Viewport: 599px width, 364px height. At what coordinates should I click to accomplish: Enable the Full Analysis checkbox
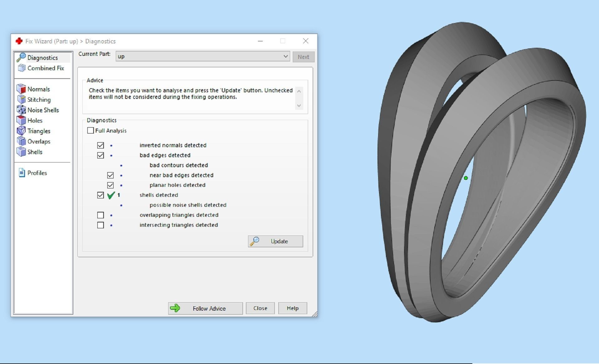pos(90,130)
